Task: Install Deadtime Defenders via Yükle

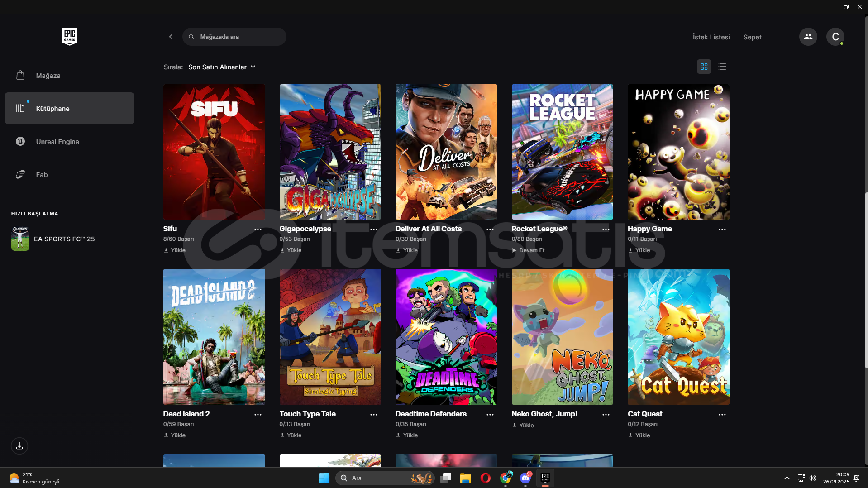Action: (x=407, y=435)
